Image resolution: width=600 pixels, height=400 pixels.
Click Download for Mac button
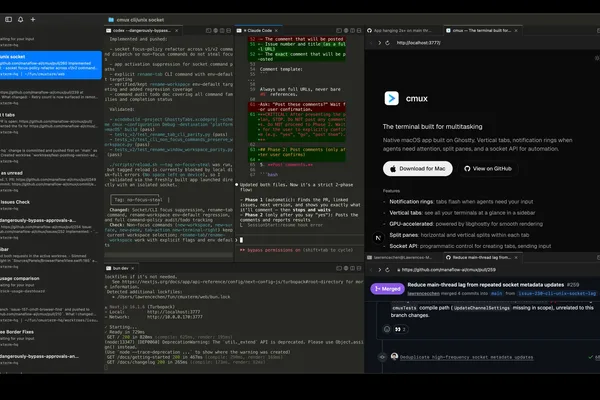417,168
